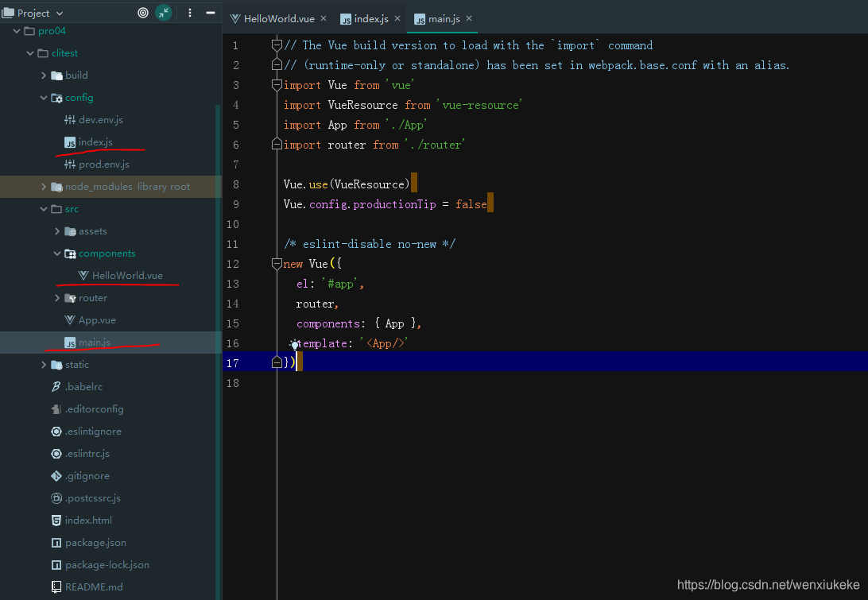Select the .editorconfig file
This screenshot has height=600, width=868.
pos(94,409)
